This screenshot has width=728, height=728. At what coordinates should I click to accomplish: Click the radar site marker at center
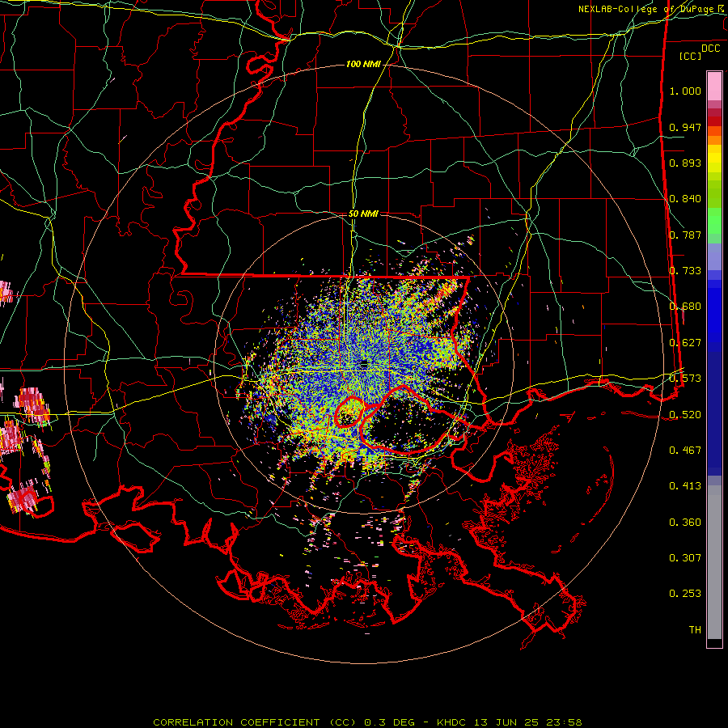(364, 364)
